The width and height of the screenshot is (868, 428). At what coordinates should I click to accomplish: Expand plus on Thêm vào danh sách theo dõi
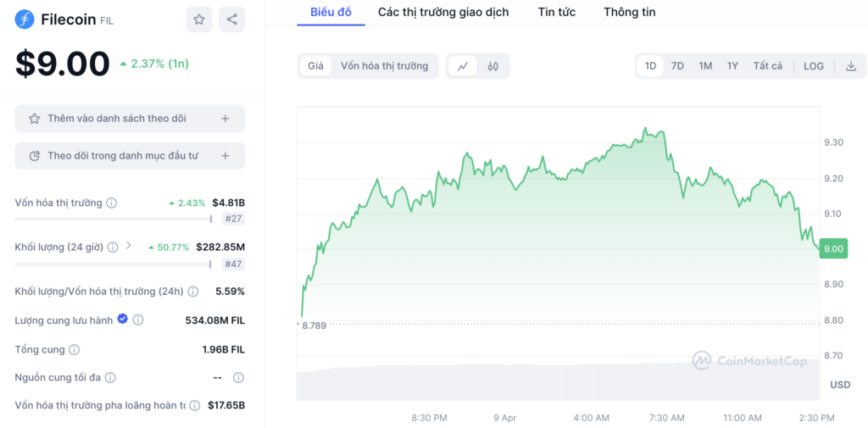[x=225, y=119]
